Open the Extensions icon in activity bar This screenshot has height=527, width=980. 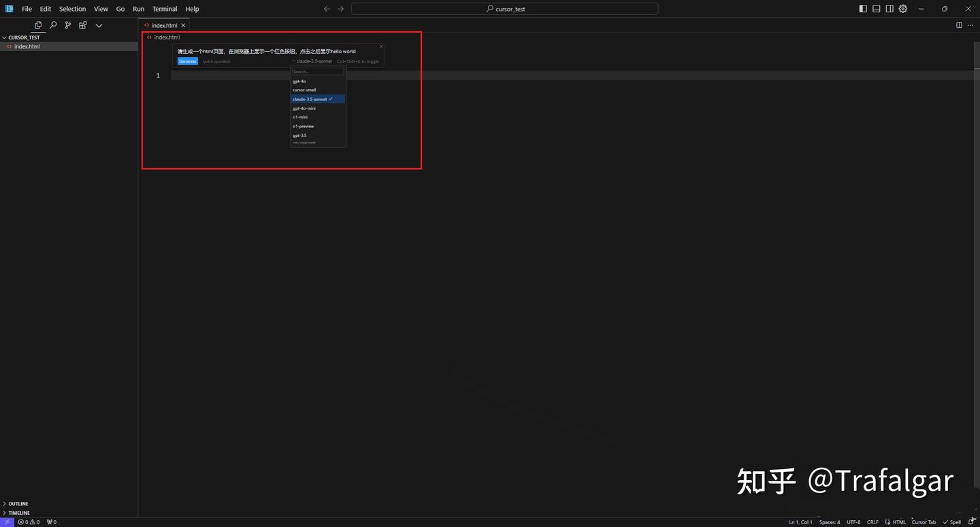[82, 25]
